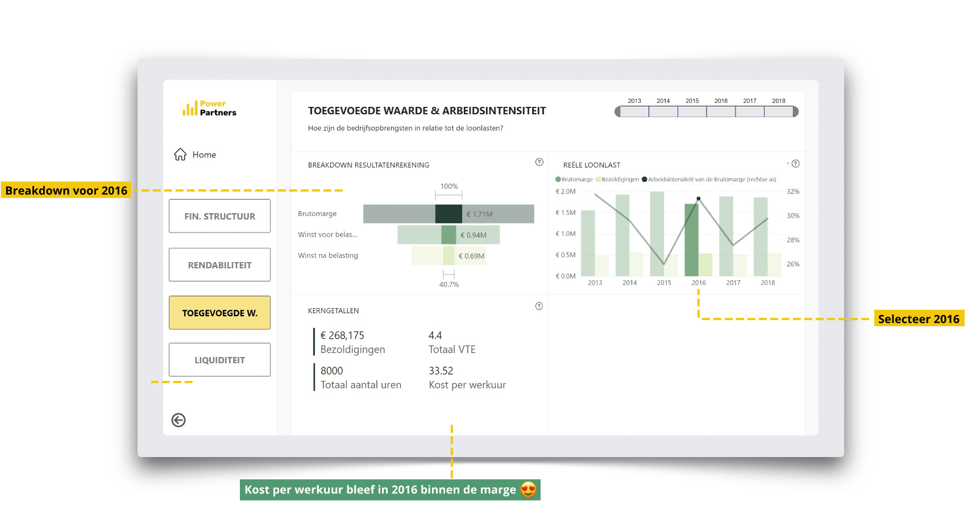The width and height of the screenshot is (980, 523).
Task: Click the Kerngetallen section heading
Action: (x=334, y=311)
